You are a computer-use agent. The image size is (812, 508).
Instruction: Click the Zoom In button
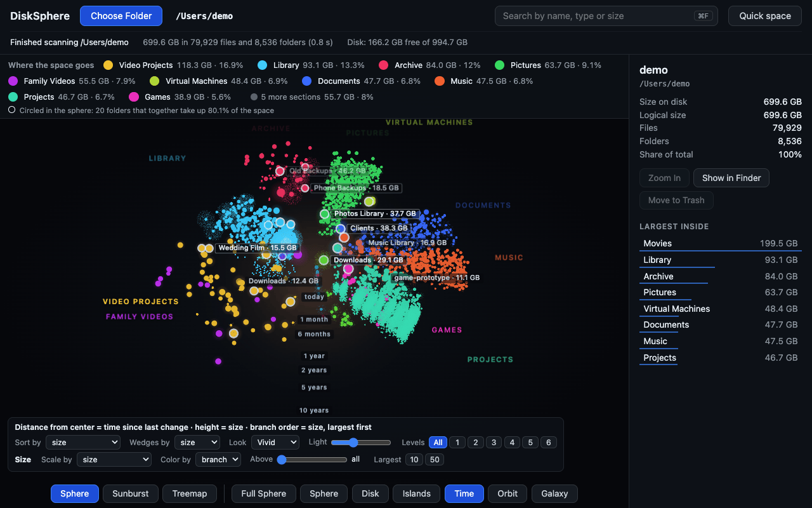665,178
